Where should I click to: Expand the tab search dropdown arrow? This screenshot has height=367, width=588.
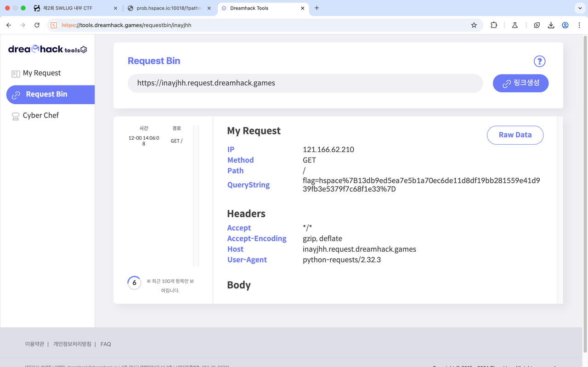[580, 8]
